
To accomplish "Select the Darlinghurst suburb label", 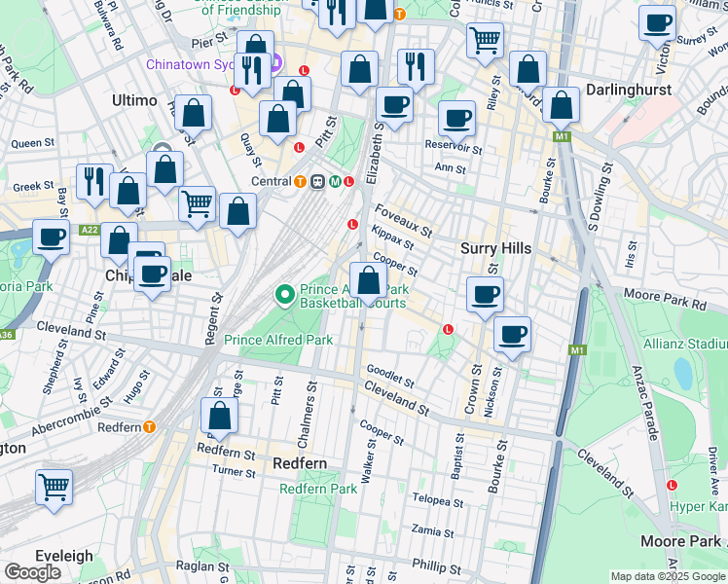I will (629, 90).
